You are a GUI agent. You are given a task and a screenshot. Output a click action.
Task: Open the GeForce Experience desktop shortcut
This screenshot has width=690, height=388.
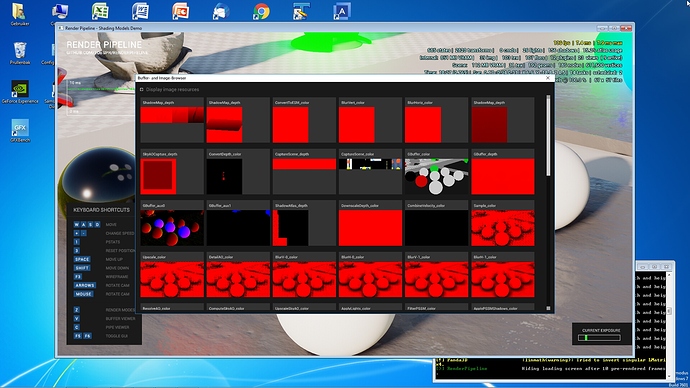20,92
